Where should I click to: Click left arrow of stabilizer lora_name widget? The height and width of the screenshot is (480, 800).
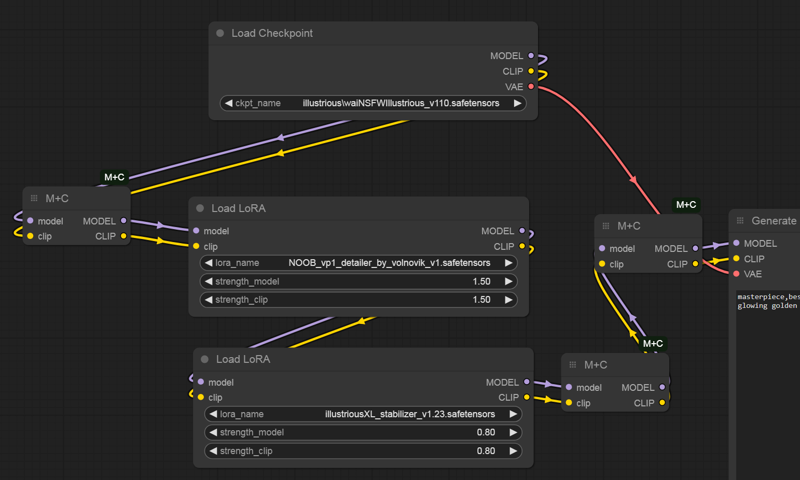pyautogui.click(x=213, y=414)
